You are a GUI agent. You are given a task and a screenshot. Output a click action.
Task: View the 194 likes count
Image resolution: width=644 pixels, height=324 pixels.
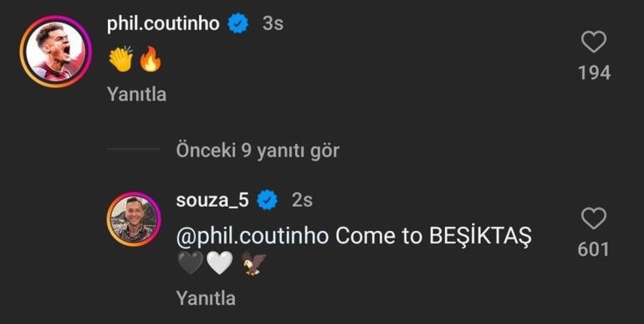click(x=594, y=73)
